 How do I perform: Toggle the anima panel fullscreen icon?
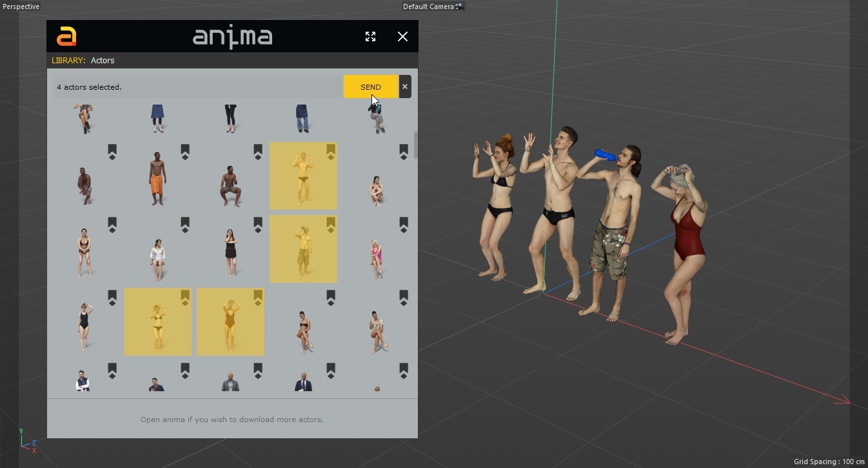370,37
